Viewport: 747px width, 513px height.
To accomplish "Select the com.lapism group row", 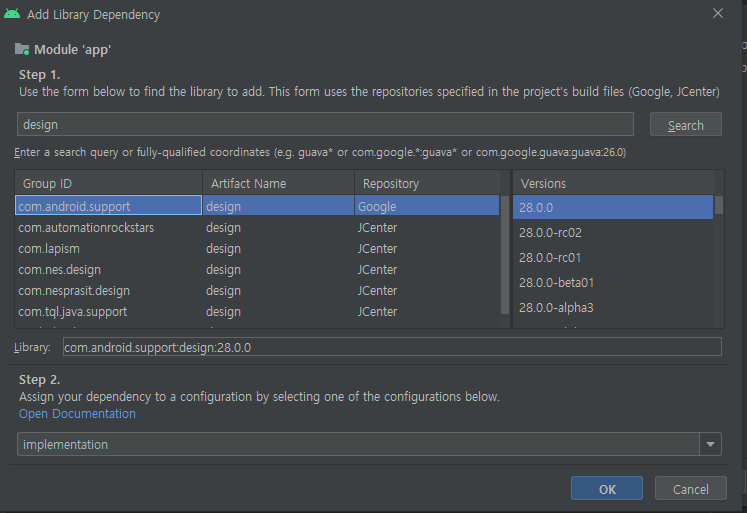I will [257, 249].
